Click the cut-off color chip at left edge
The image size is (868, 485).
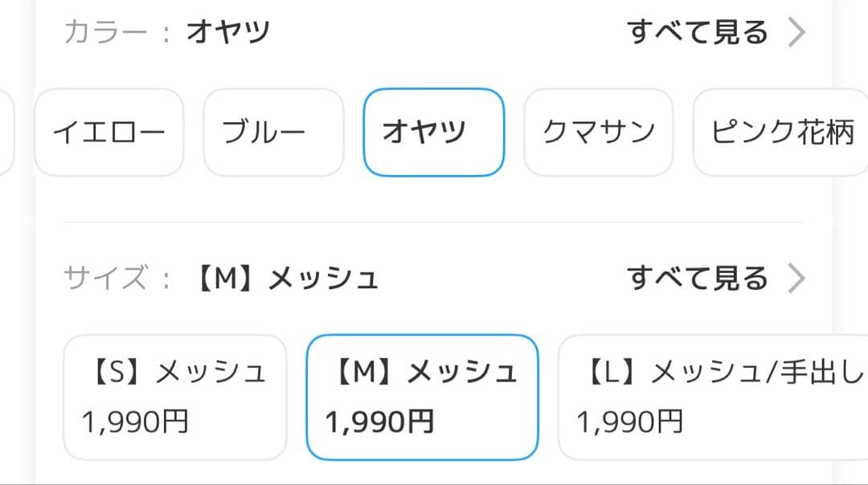coord(6,132)
